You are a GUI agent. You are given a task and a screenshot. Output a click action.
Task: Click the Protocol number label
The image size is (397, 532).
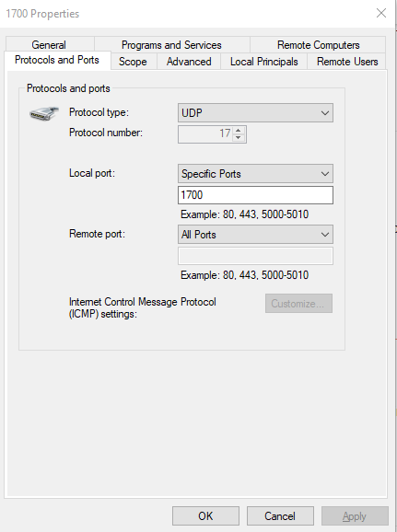point(106,133)
